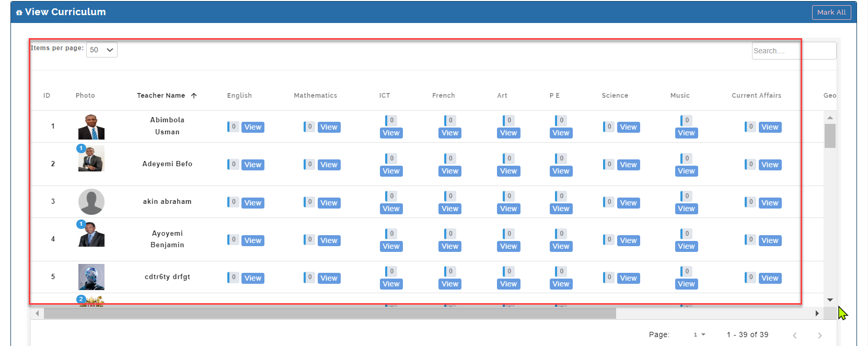Sort by Teacher Name column arrow
The image size is (868, 346).
(194, 96)
